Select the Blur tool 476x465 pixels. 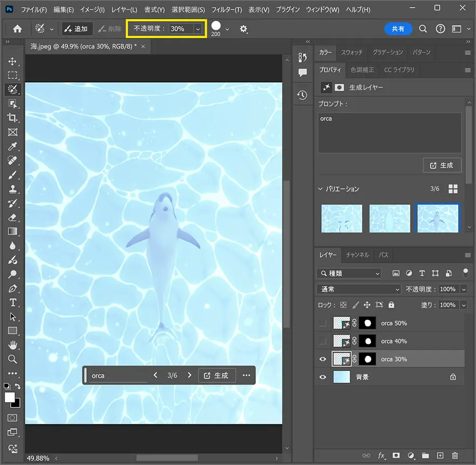coord(12,245)
